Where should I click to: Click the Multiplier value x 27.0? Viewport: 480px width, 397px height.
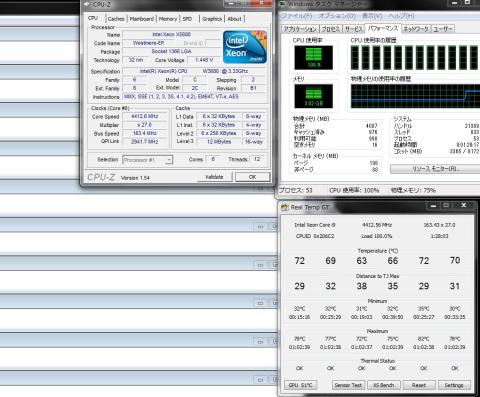(145, 125)
